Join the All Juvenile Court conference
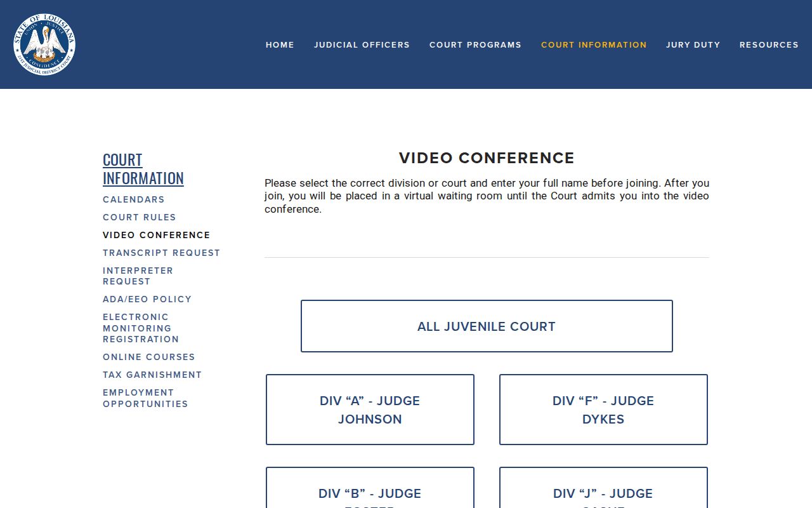 coord(487,326)
